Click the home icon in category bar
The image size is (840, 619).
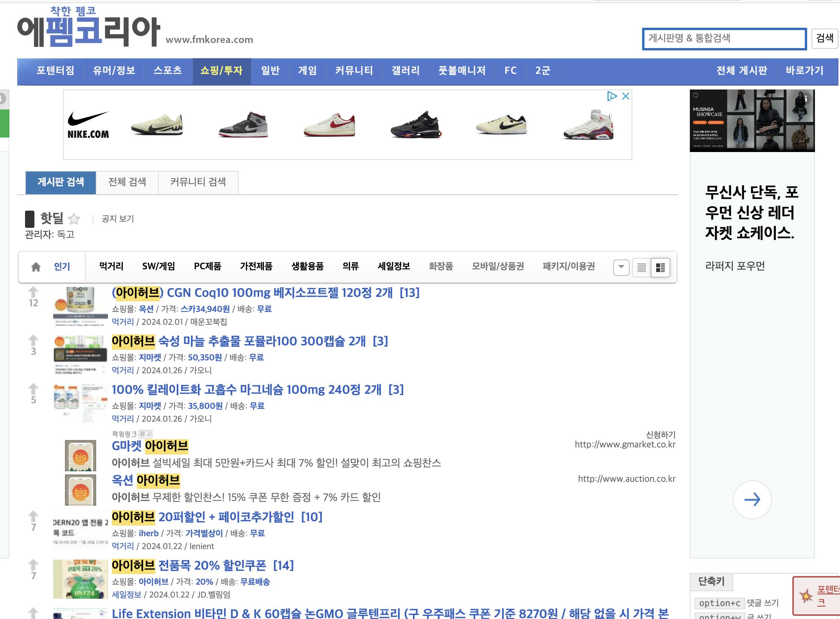click(x=36, y=267)
